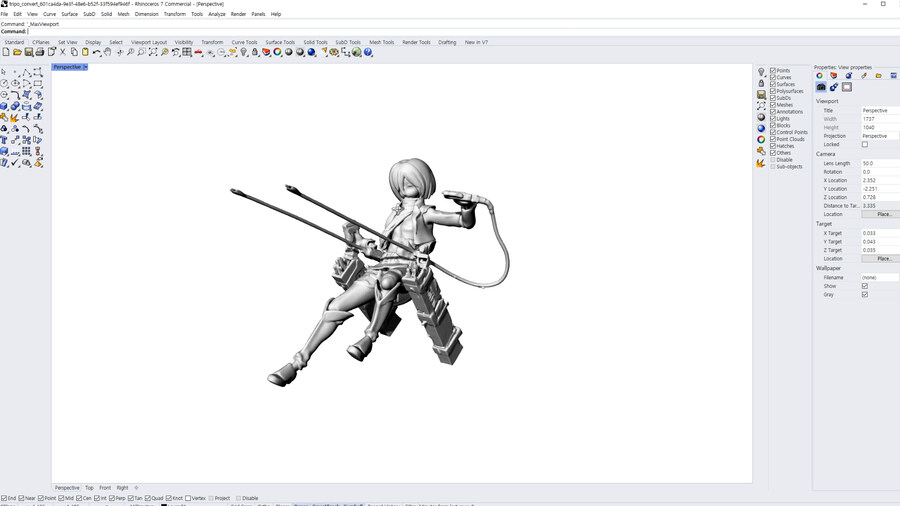Click the red car Named Views icon
The width and height of the screenshot is (900, 506).
tap(198, 52)
